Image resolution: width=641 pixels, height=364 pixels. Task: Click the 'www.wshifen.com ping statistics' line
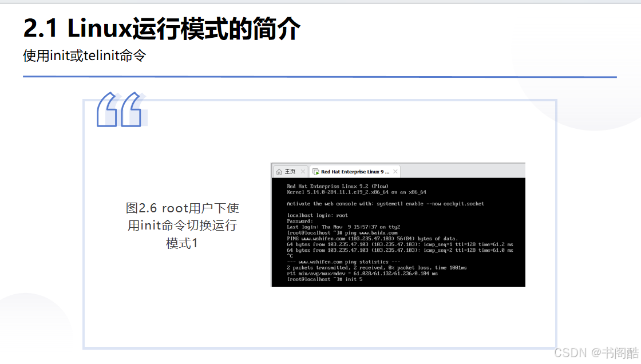(x=343, y=262)
